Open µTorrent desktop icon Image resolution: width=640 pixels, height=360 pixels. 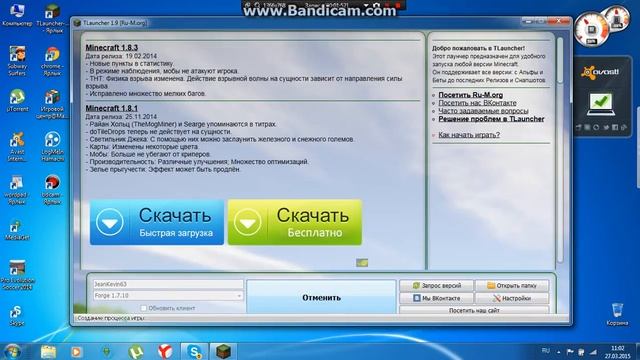pos(17,100)
